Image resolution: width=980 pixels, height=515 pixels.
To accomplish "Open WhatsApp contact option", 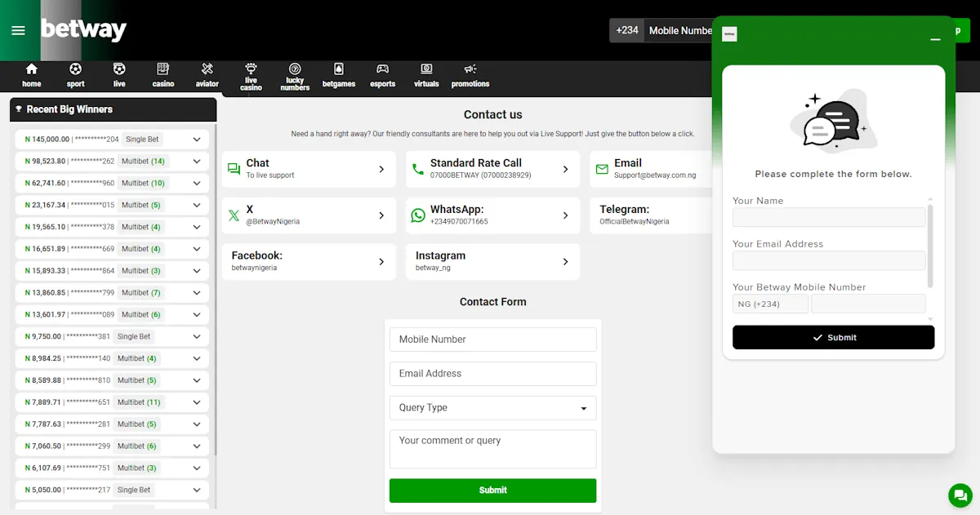I will pyautogui.click(x=492, y=215).
